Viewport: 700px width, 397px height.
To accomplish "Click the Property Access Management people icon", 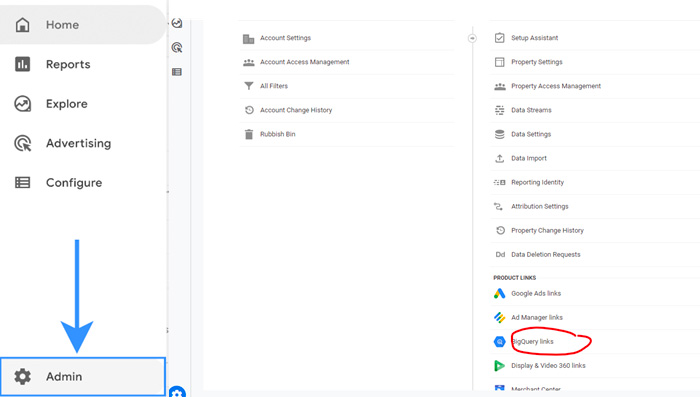I will coord(500,86).
